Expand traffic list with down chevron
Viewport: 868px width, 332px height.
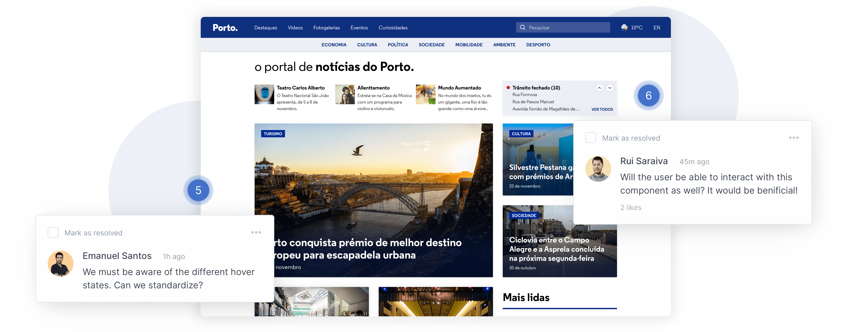[x=610, y=88]
